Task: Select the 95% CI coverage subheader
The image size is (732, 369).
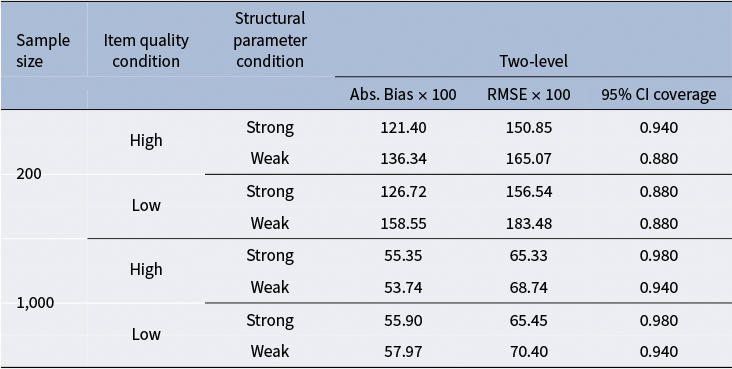Action: 658,94
